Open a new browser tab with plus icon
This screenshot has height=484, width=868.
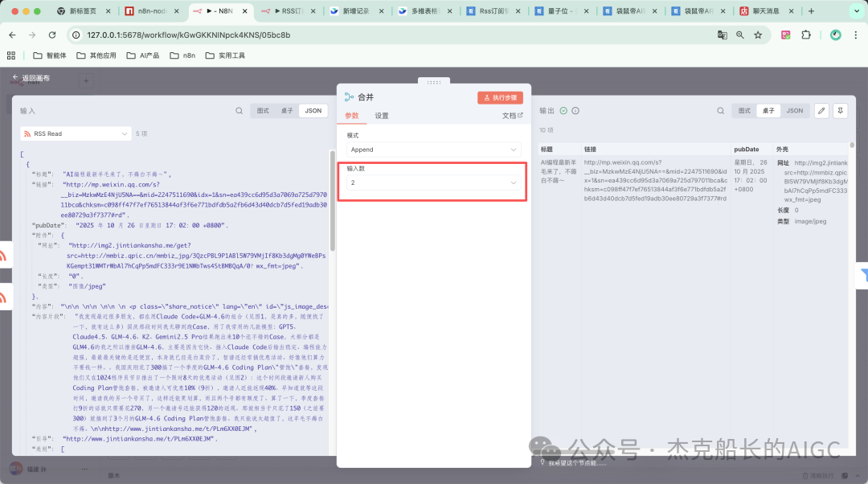(811, 11)
